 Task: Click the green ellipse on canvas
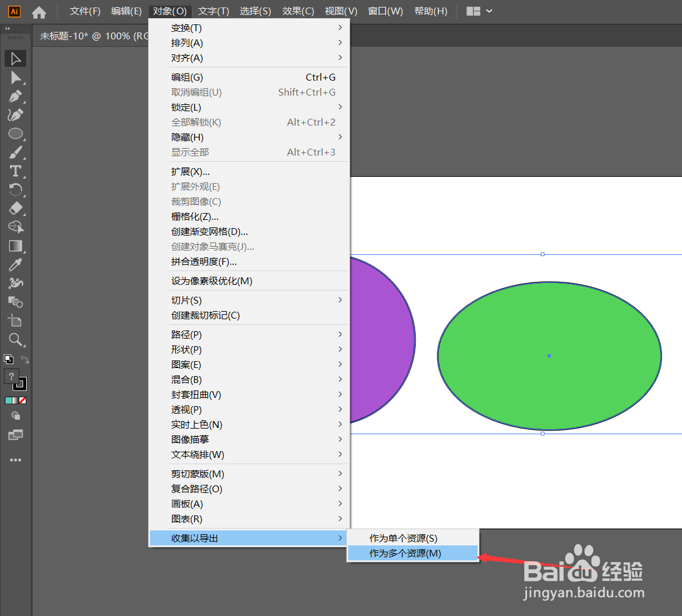[x=549, y=355]
